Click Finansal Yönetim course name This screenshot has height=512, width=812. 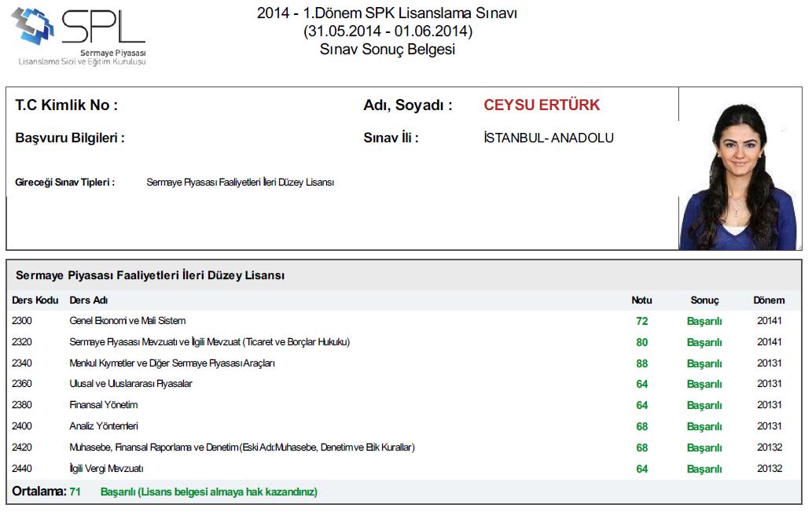click(x=104, y=405)
